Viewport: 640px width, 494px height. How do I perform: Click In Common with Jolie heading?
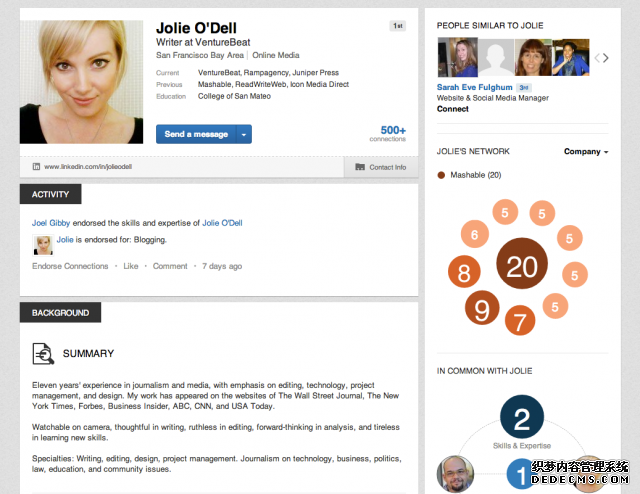pos(484,371)
